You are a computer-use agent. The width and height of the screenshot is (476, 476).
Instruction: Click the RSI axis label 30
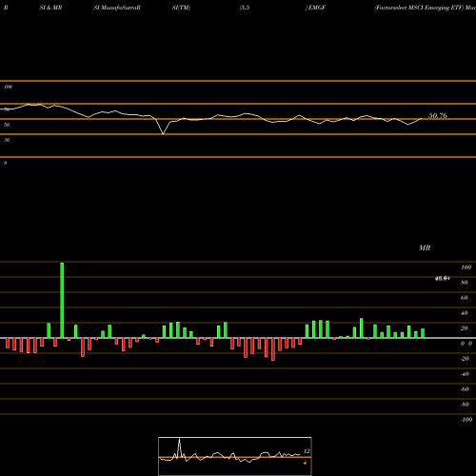[7, 140]
